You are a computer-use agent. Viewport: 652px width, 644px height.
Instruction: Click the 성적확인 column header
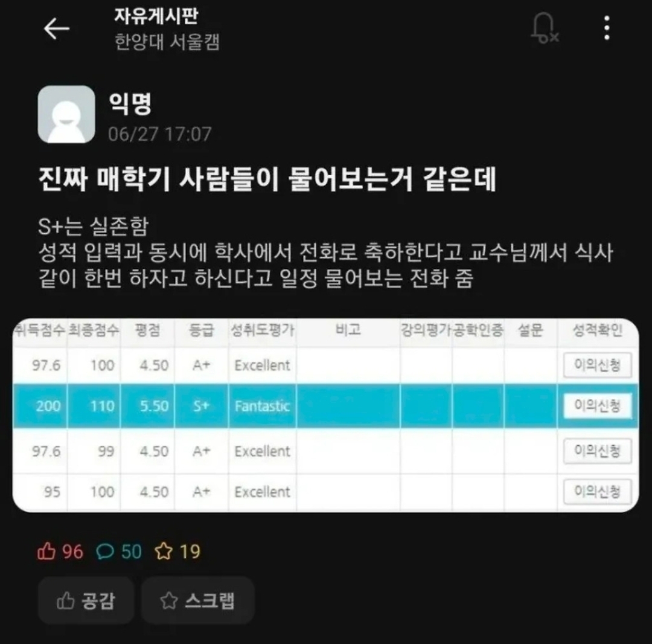coord(598,330)
